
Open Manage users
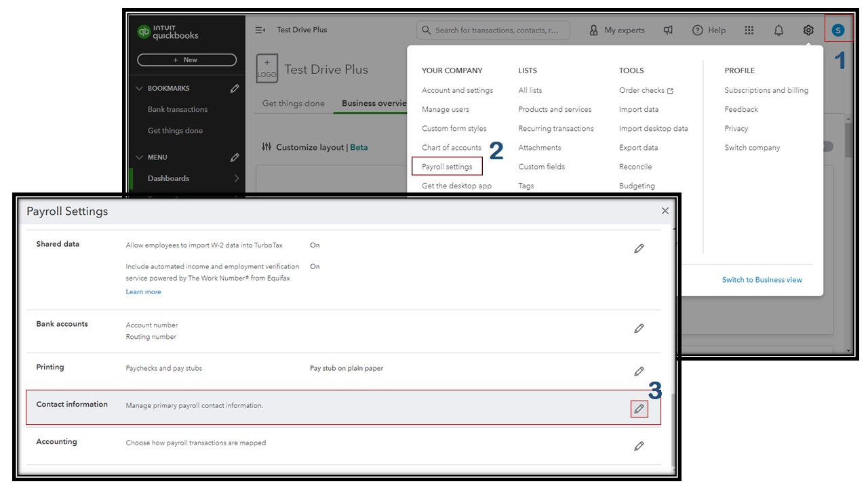point(446,109)
